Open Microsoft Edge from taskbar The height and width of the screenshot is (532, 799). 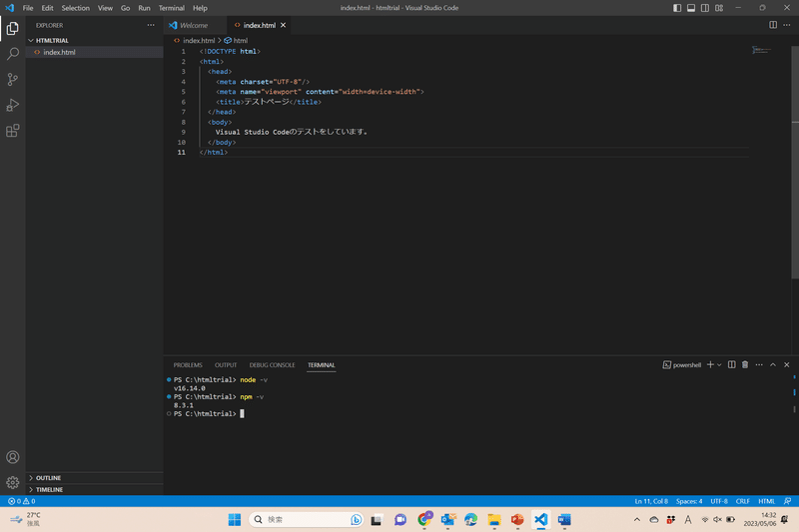[470, 519]
